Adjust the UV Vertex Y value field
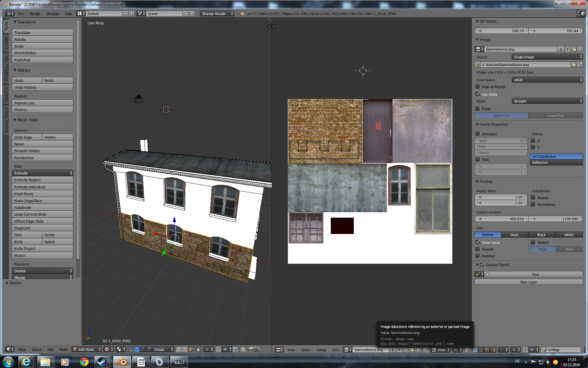The image size is (588, 368). (x=556, y=31)
